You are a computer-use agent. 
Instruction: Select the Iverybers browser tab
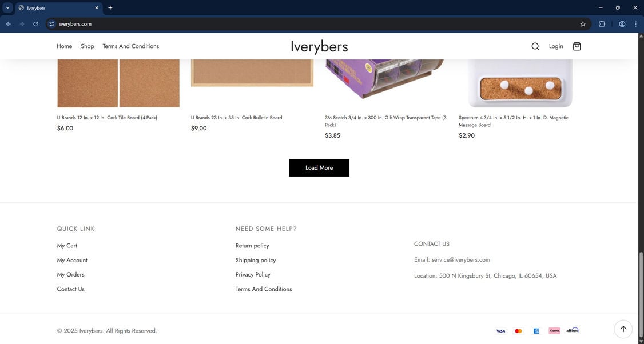point(59,8)
